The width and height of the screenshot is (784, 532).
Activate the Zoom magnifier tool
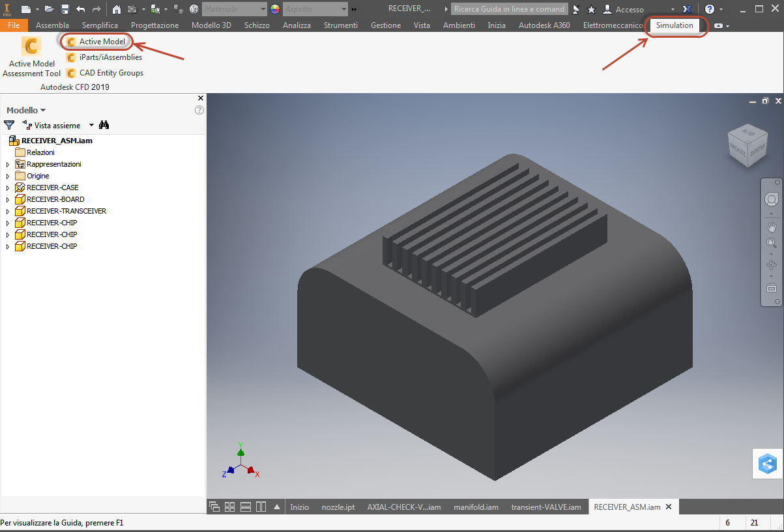point(772,243)
